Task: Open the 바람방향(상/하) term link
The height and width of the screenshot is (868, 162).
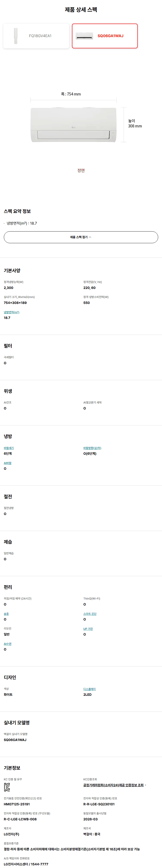Action: [92, 448]
